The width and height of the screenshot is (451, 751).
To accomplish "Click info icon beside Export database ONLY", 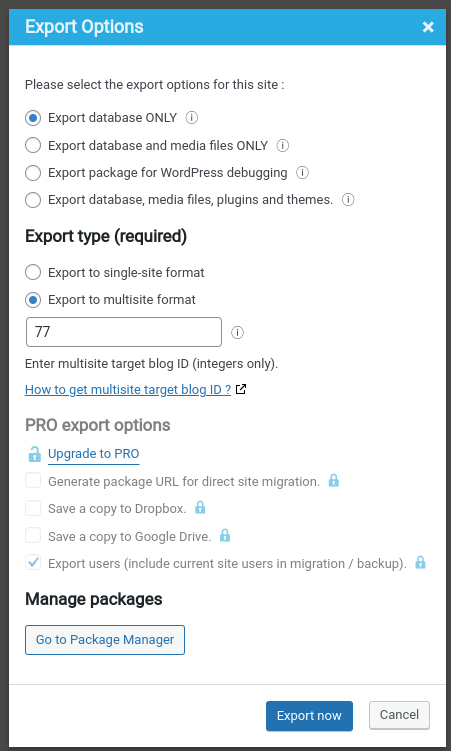I will 192,117.
